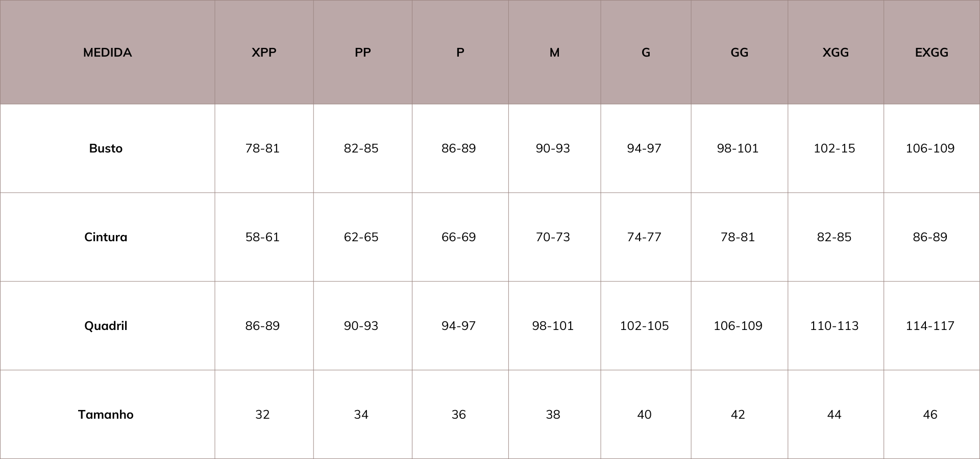Select the PP column header
The width and height of the screenshot is (980, 459).
pyautogui.click(x=363, y=53)
